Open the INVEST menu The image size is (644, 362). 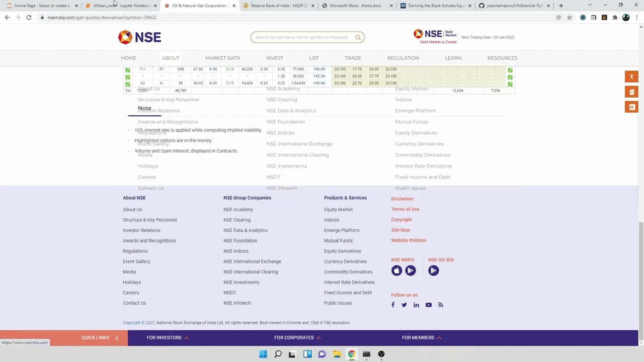(x=274, y=58)
